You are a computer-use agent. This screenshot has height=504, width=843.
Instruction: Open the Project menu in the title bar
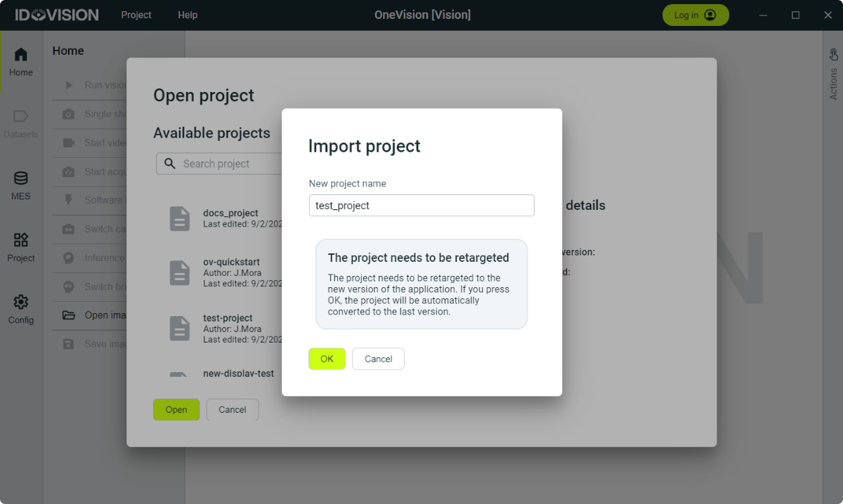click(136, 15)
